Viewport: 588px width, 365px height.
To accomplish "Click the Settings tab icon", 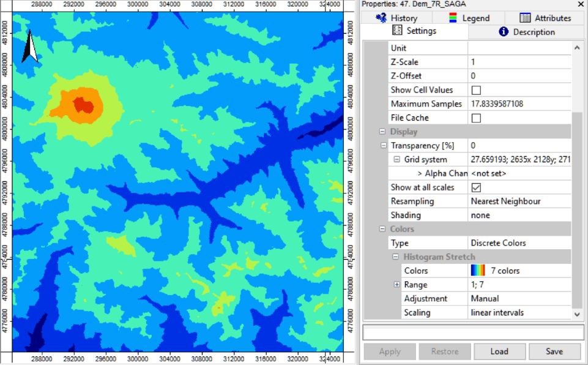I will pyautogui.click(x=396, y=31).
